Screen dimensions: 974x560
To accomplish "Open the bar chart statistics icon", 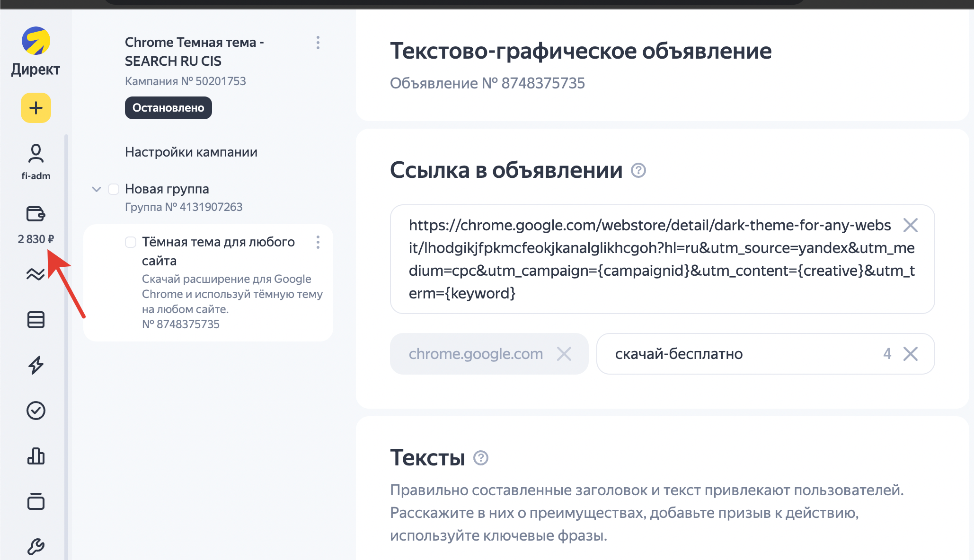I will [36, 456].
